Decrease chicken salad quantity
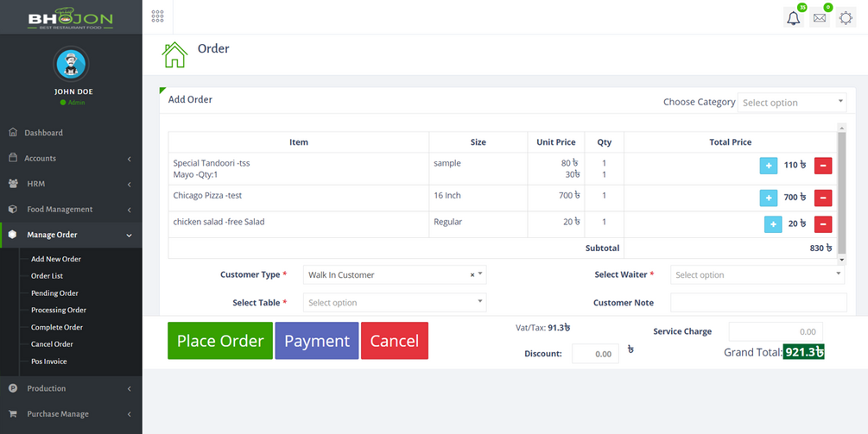 822,224
